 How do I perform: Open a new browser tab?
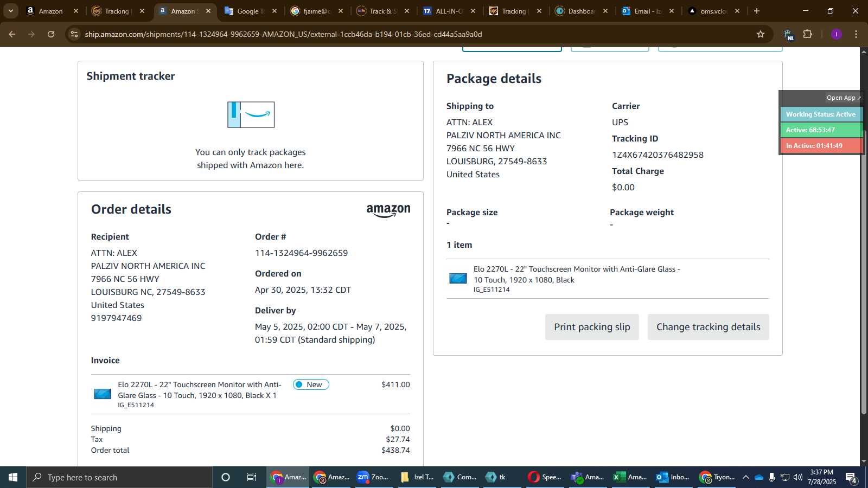757,11
